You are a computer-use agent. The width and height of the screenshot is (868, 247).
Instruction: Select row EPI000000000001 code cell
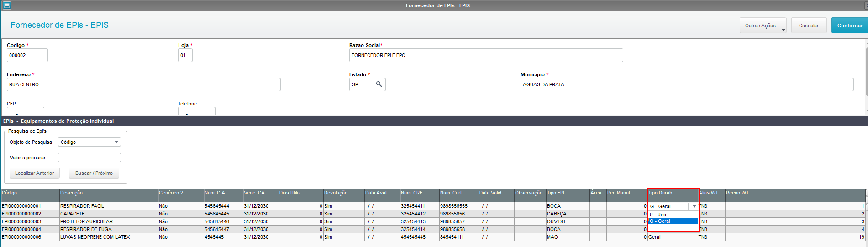[x=30, y=206]
